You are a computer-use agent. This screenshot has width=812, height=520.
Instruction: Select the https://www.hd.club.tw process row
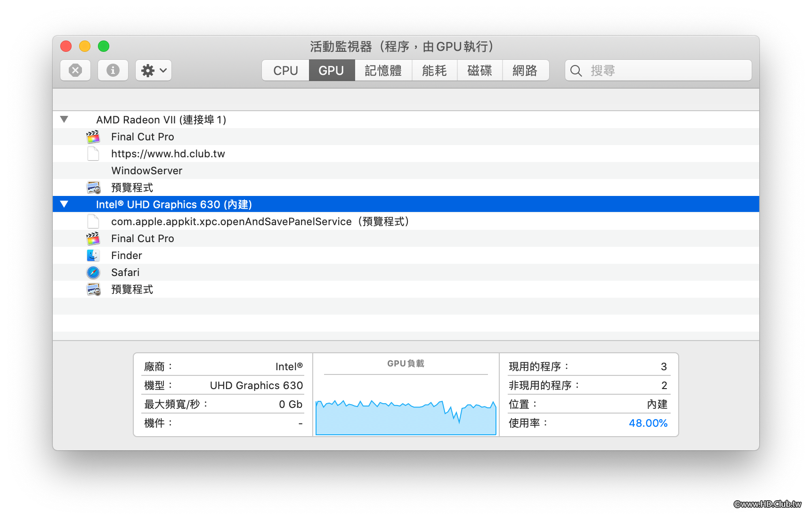click(406, 154)
